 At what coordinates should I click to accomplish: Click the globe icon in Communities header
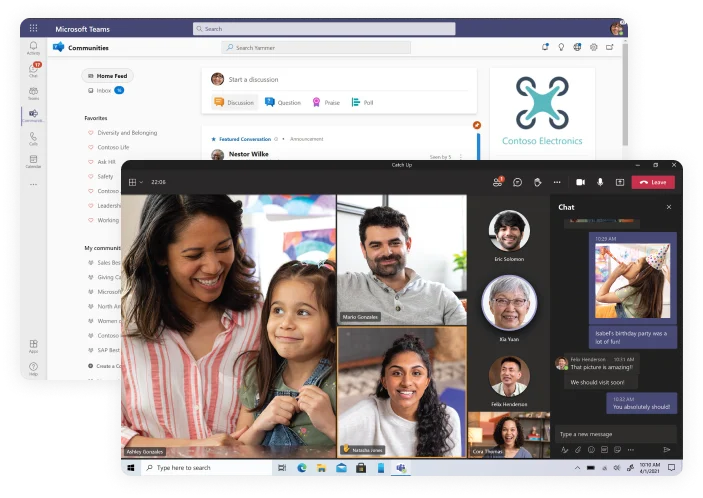click(577, 47)
